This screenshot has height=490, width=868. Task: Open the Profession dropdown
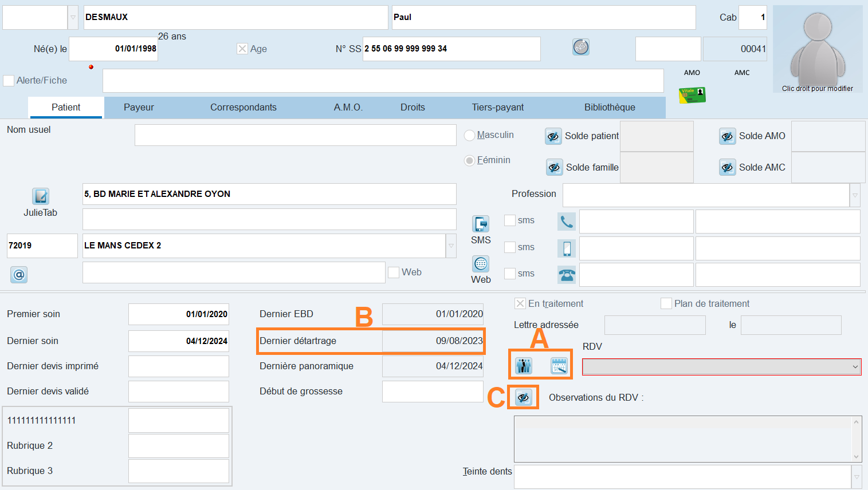click(x=855, y=195)
